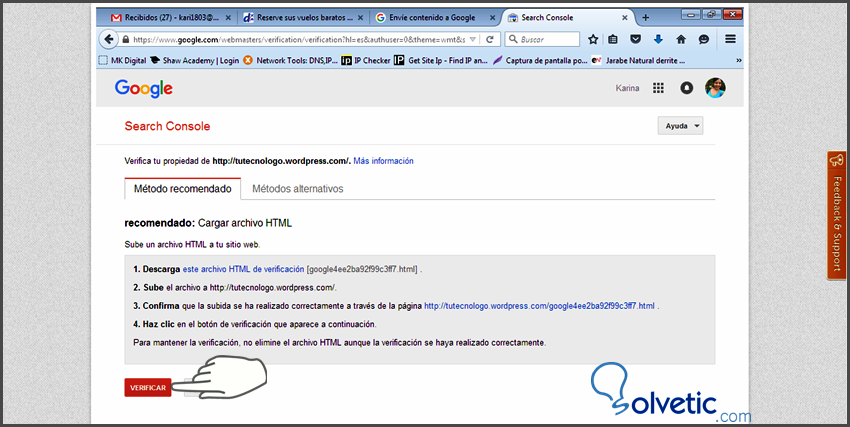Click the red VERIFICAR button

click(x=147, y=387)
